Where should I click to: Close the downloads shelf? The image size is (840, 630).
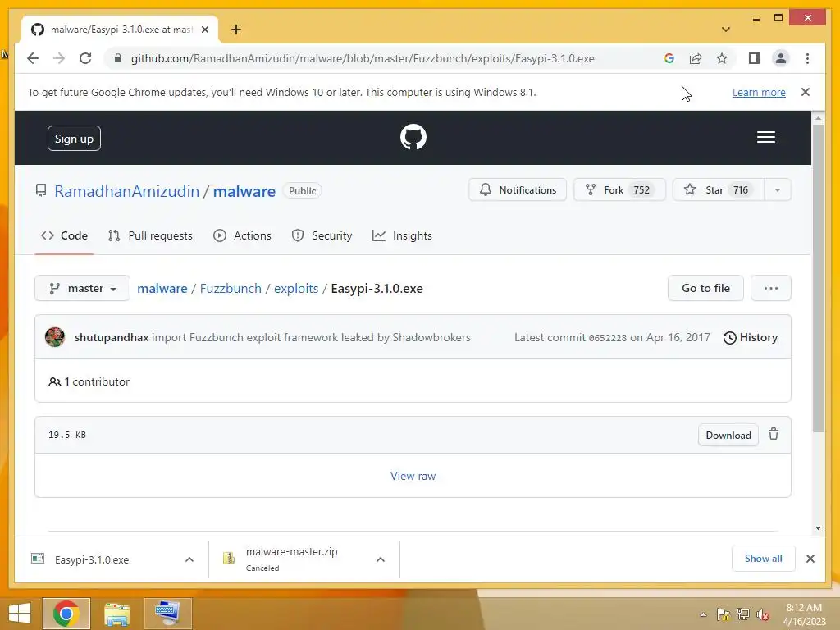point(810,559)
